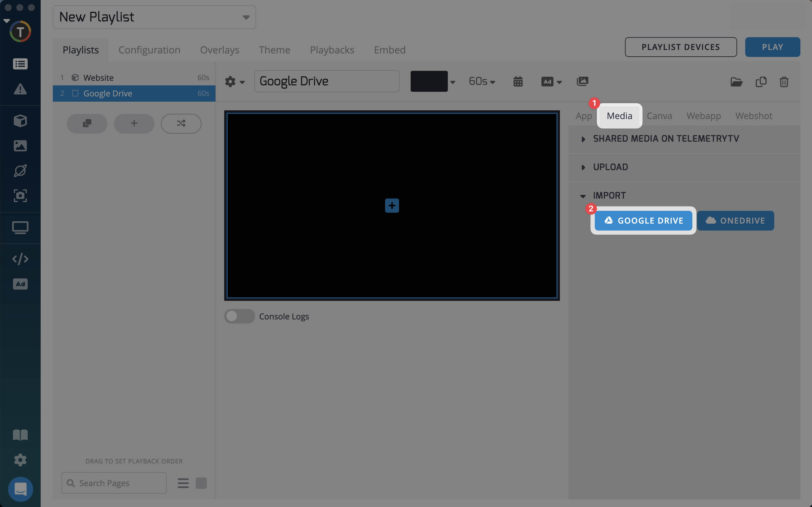The image size is (812, 507).
Task: Check the Google Drive page checkbox
Action: click(75, 93)
